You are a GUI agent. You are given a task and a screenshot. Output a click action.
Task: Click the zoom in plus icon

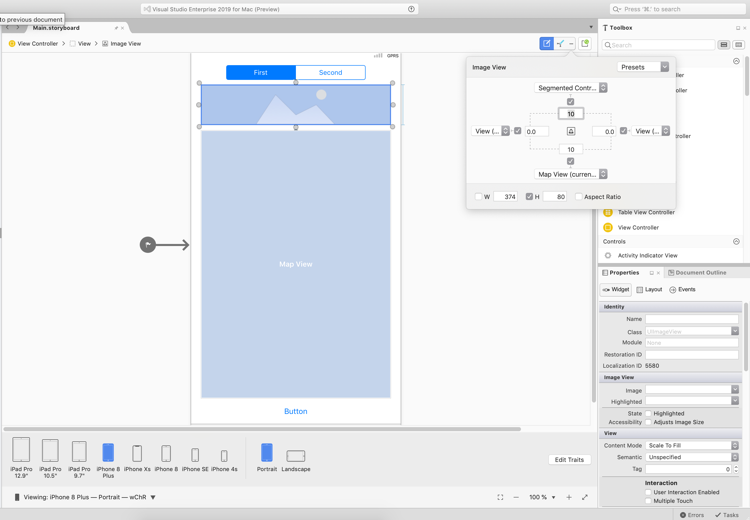pos(569,497)
